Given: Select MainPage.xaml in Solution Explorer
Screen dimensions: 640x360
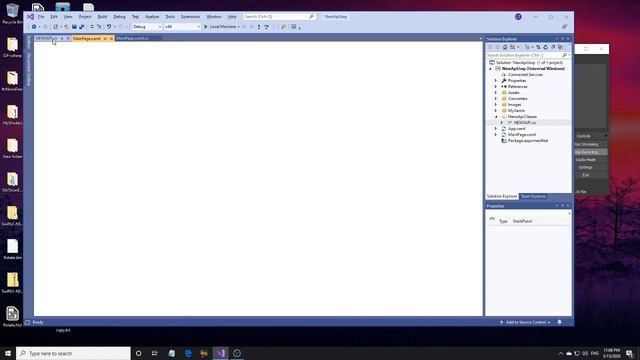Looking at the screenshot, I should tap(522, 135).
